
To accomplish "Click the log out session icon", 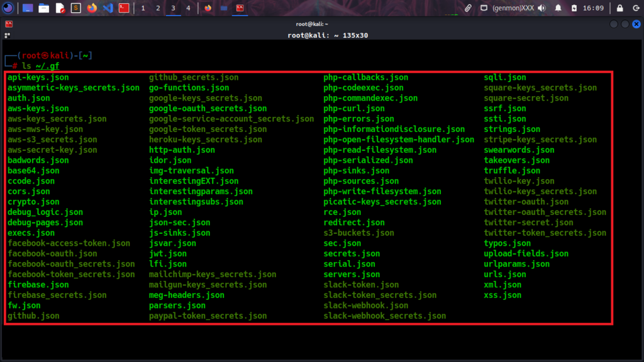I will pos(635,8).
